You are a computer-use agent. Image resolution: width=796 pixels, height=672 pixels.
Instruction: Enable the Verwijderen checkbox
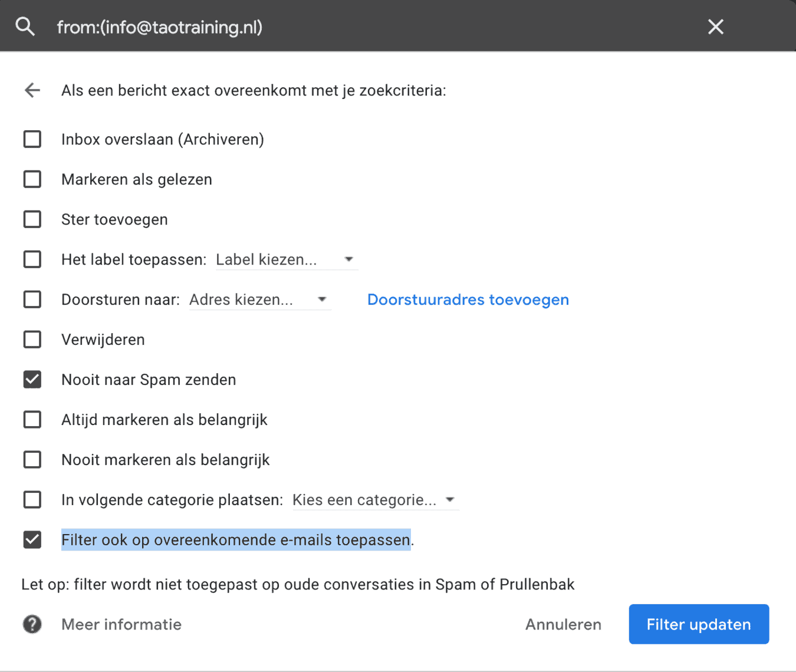[32, 340]
